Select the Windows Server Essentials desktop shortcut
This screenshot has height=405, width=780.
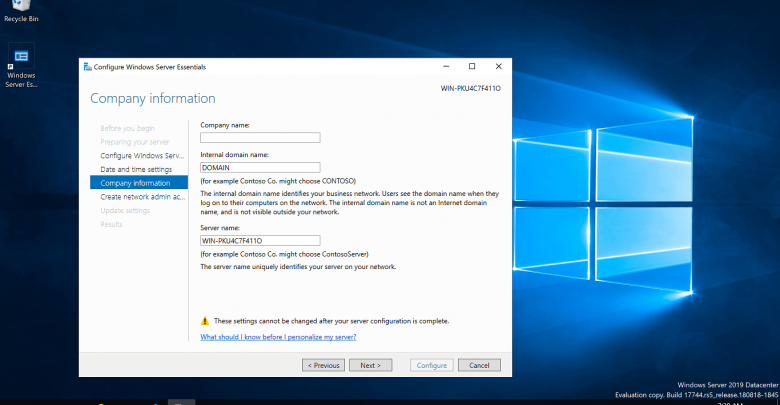[x=21, y=66]
